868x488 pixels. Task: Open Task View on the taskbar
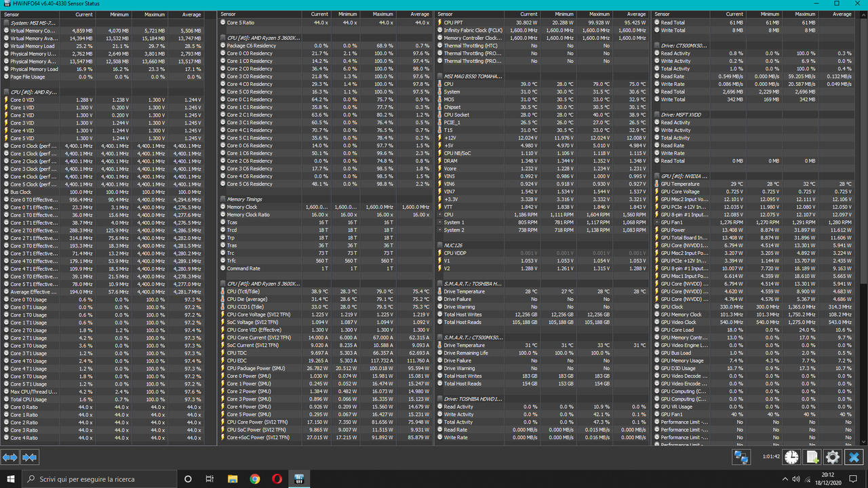(x=210, y=479)
